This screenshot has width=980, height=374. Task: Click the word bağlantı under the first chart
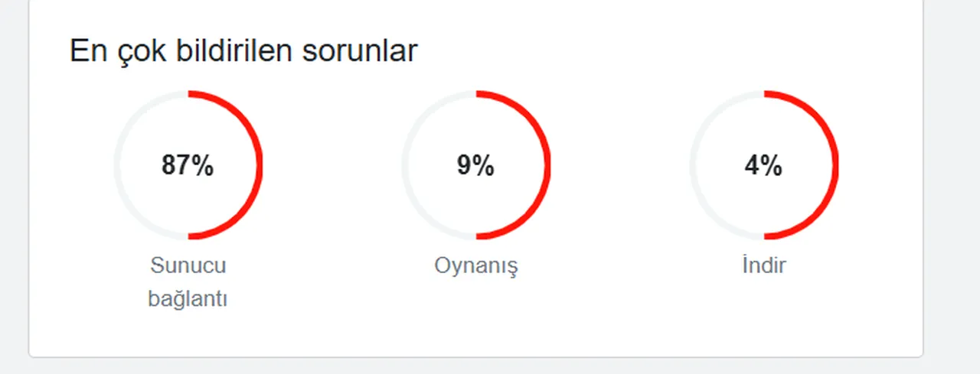click(188, 298)
